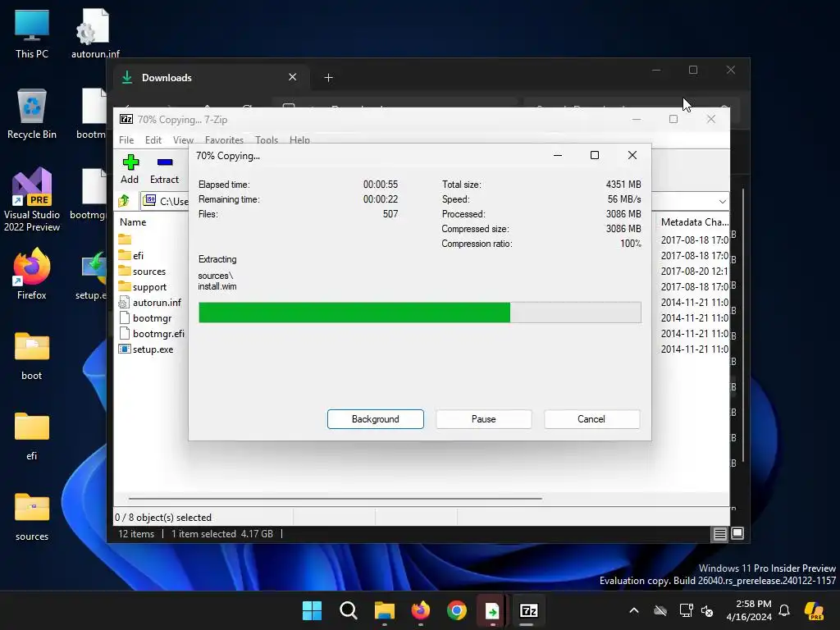Viewport: 840px width, 630px height.
Task: Open File Explorer from the taskbar
Action: click(x=384, y=610)
